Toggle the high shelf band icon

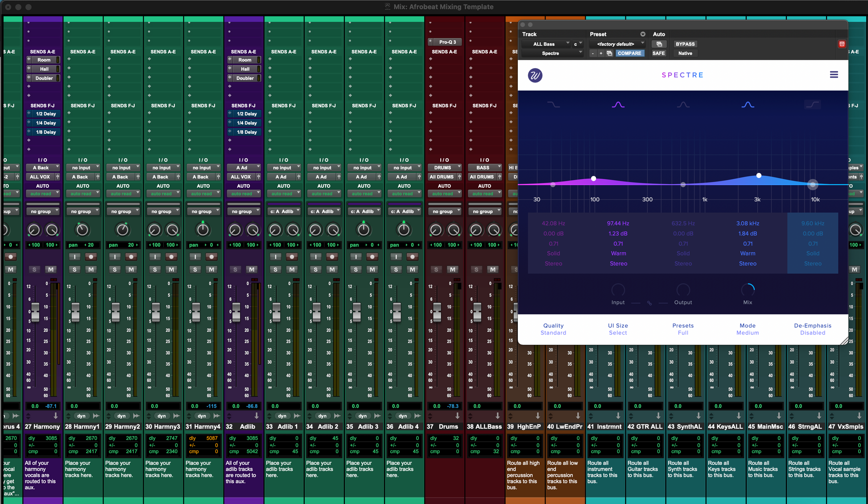tap(812, 105)
